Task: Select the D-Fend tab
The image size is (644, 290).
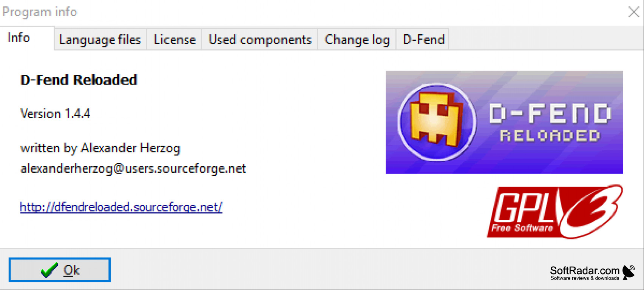Action: click(x=423, y=40)
